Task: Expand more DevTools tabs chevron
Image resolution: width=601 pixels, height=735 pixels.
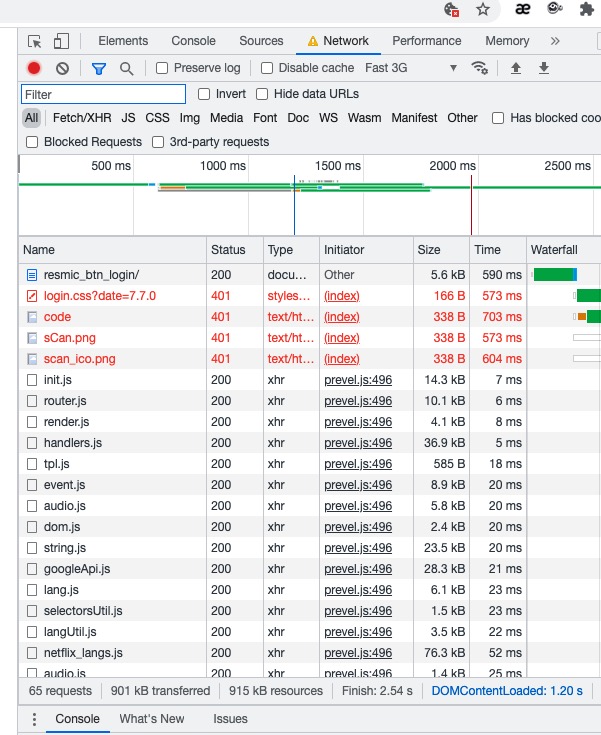Action: pyautogui.click(x=555, y=41)
